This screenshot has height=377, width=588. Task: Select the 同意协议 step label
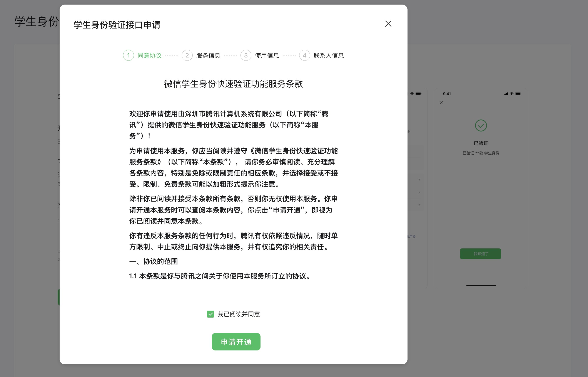[149, 56]
